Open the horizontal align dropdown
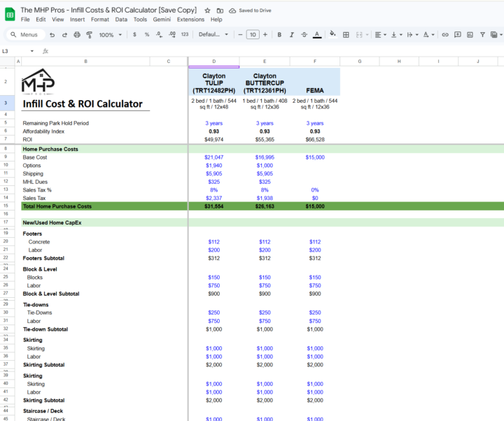The image size is (504, 421). 380,35
